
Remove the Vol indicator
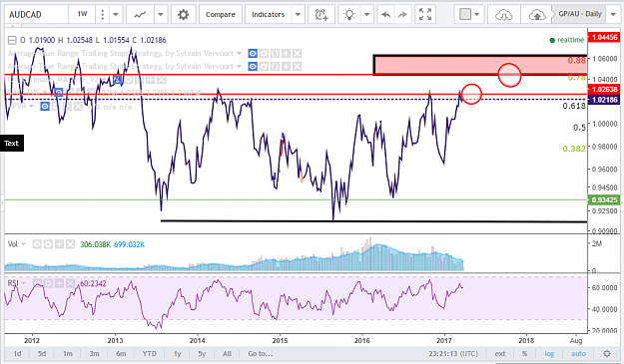click(70, 244)
